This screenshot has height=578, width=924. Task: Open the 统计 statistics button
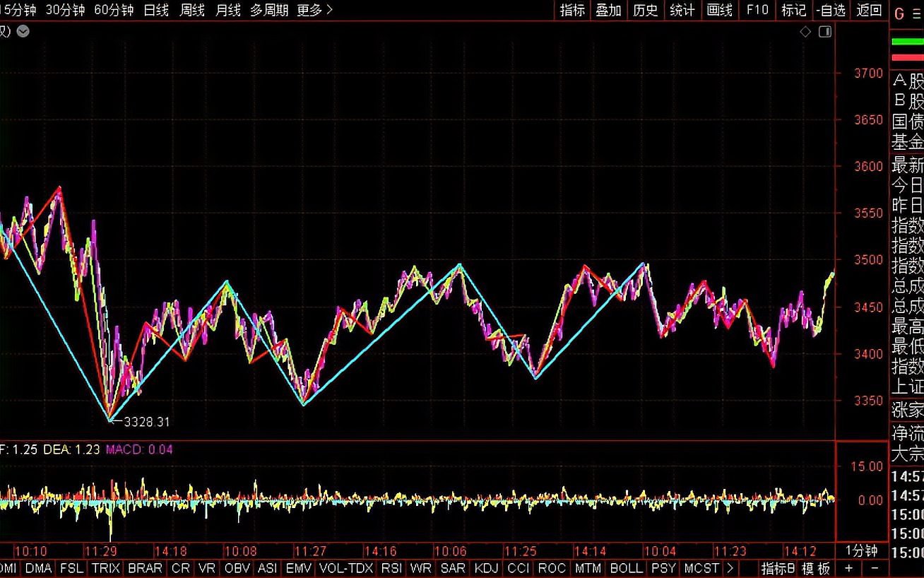[x=682, y=10]
